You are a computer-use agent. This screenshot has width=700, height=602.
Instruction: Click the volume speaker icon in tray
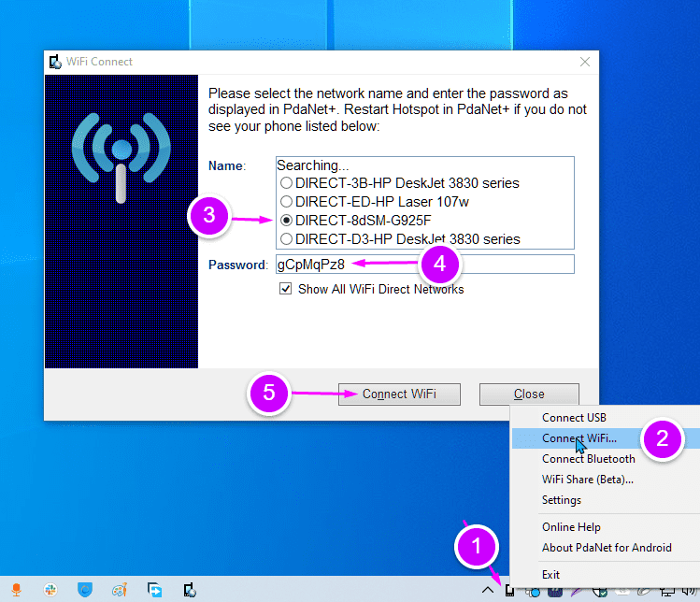689,592
